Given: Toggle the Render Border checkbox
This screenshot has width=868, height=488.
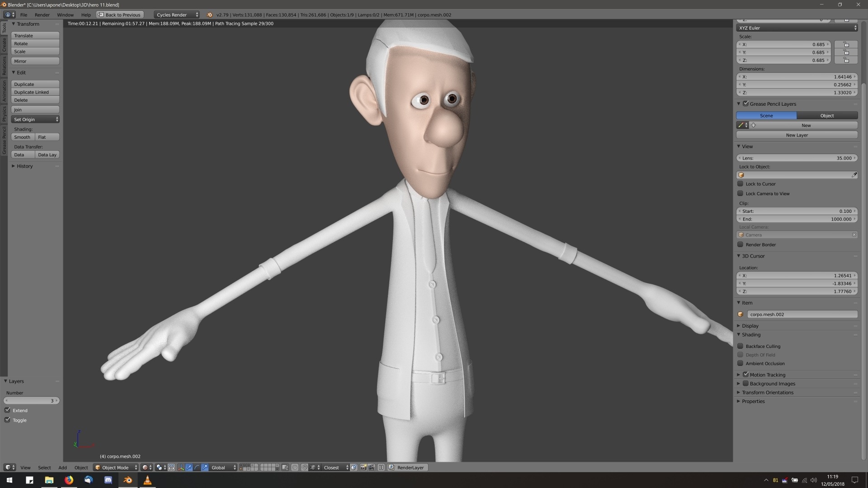Looking at the screenshot, I should [x=741, y=244].
